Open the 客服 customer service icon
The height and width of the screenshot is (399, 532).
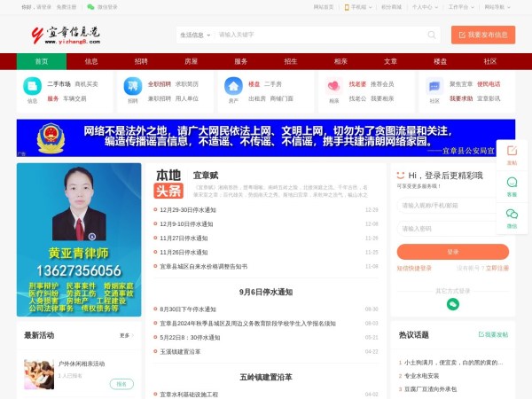pos(512,186)
